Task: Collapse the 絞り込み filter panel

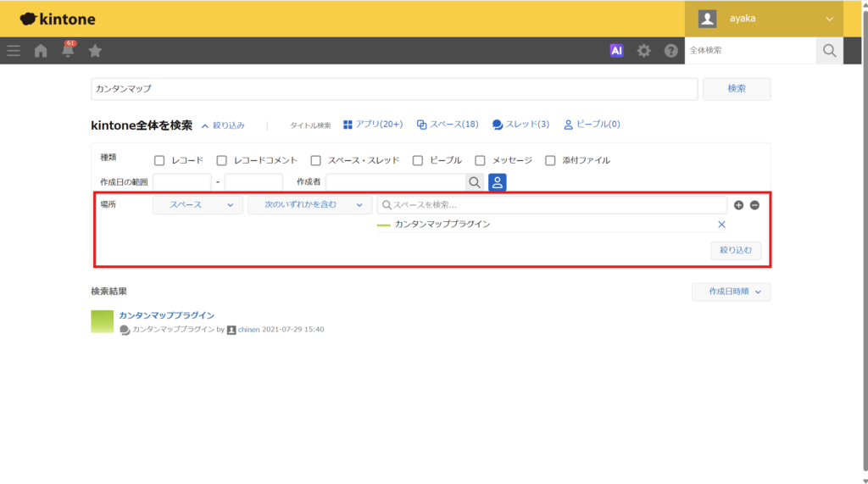Action: (x=223, y=125)
